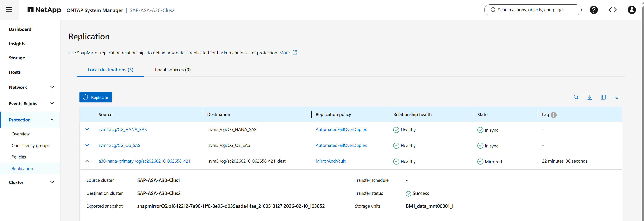
Task: Switch to Local sources (0) tab
Action: point(173,70)
